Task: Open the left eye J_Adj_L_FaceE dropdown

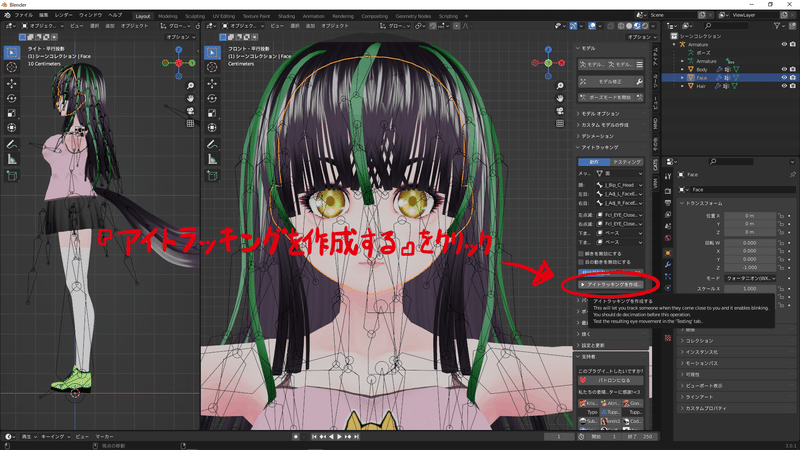Action: [619, 194]
